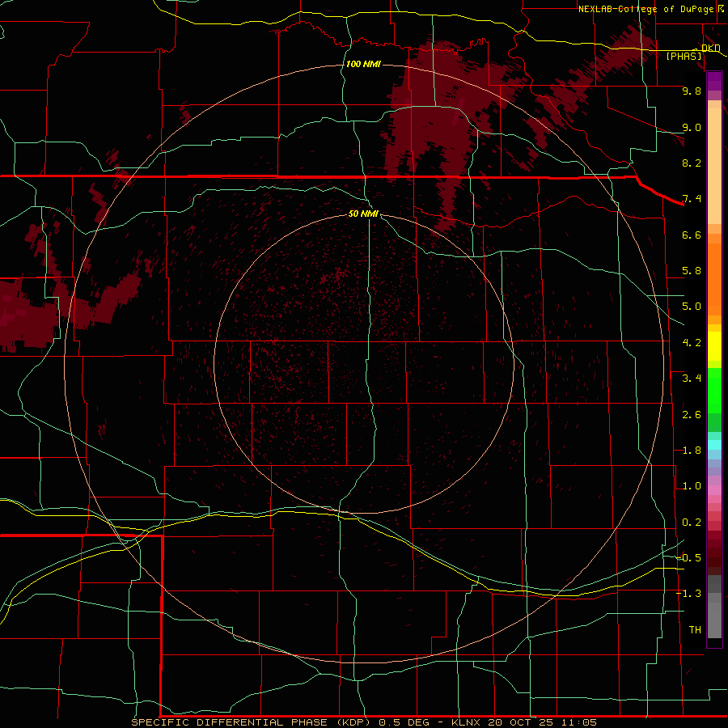Click the "20 OCT 25" date in the caption
The image size is (728, 728).
[522, 722]
